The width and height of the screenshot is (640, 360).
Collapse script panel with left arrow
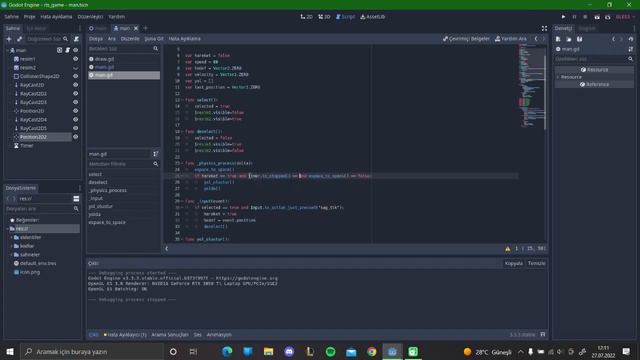pyautogui.click(x=167, y=248)
